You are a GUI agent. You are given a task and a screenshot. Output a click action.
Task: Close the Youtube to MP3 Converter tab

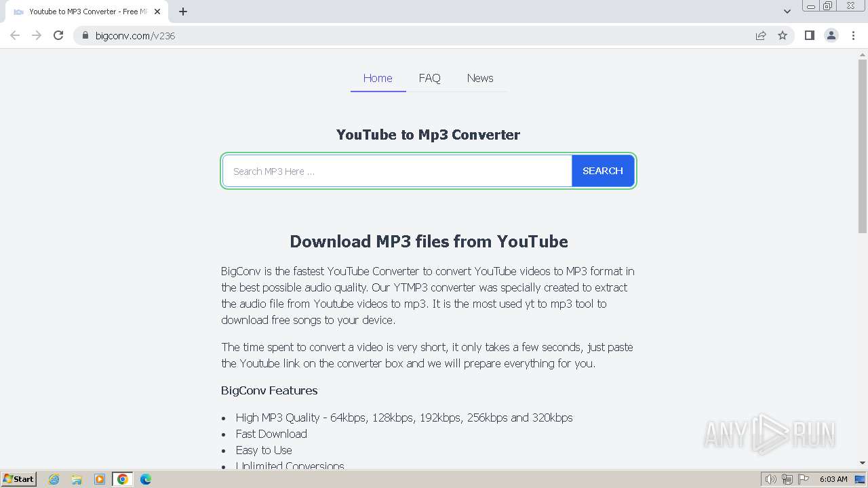click(157, 12)
